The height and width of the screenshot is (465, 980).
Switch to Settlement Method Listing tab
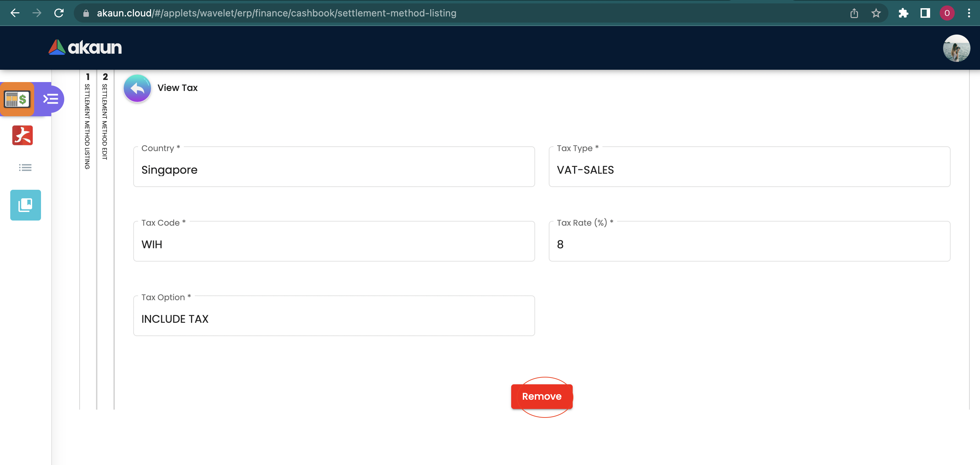pyautogui.click(x=87, y=122)
